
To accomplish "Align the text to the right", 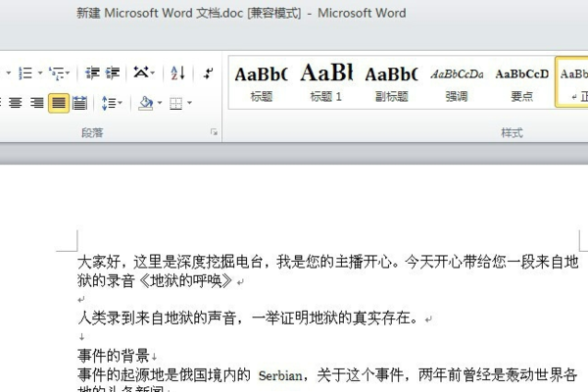I will coord(37,103).
